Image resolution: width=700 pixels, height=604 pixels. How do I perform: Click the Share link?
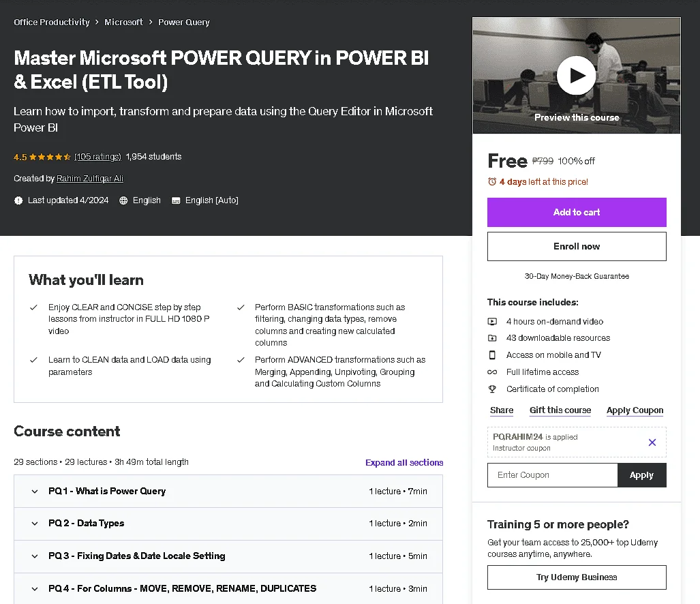point(502,410)
